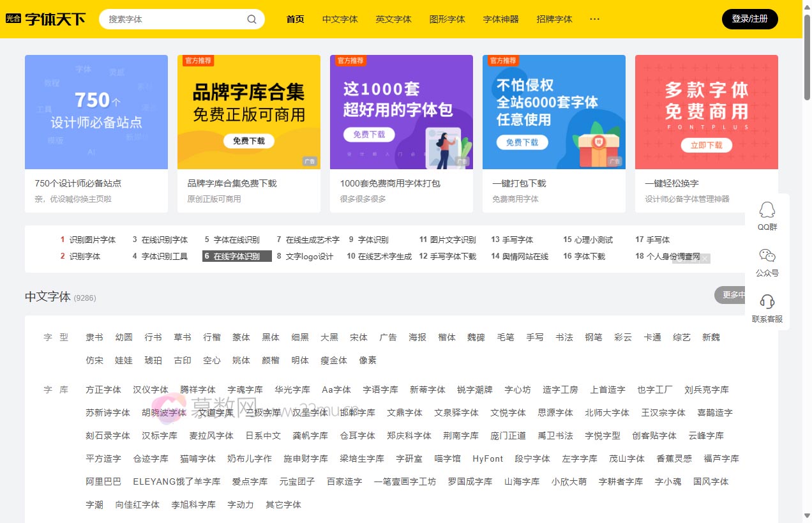
Task: Open the 英文字体 menu item
Action: [393, 19]
